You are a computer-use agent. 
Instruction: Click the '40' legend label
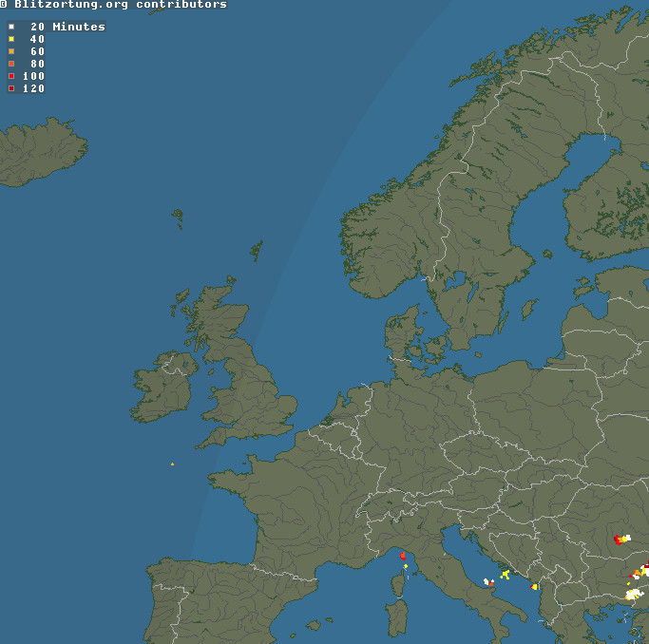37,39
